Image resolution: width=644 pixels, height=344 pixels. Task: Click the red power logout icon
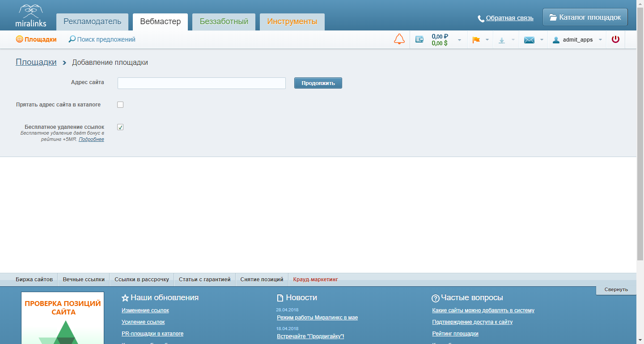click(615, 39)
